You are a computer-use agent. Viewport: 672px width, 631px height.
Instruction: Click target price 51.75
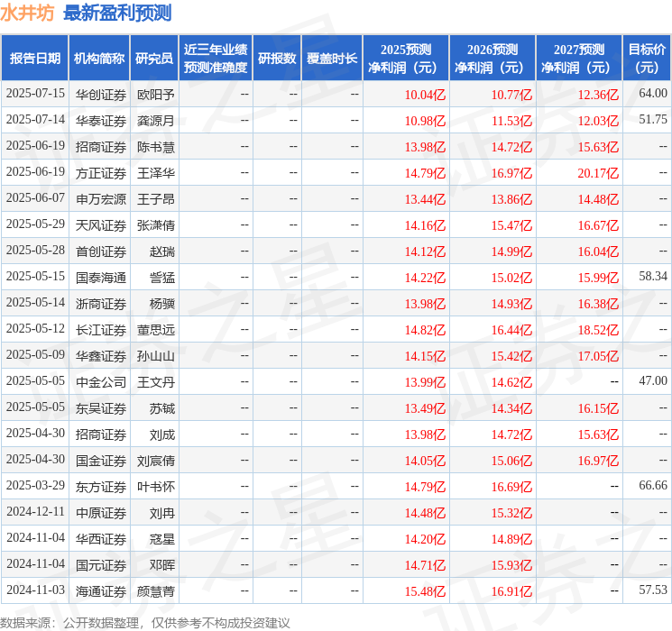tap(653, 119)
